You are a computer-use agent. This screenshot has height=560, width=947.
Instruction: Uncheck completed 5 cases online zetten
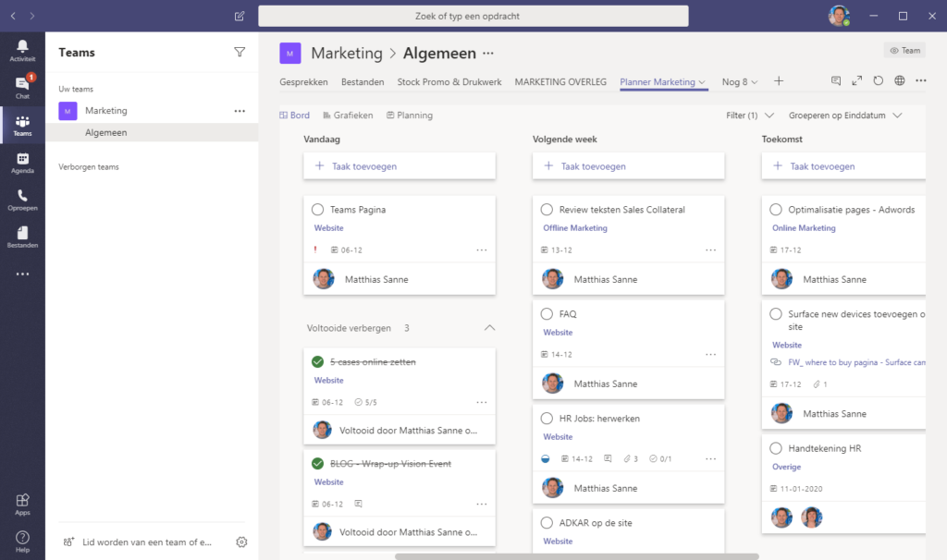(x=318, y=362)
